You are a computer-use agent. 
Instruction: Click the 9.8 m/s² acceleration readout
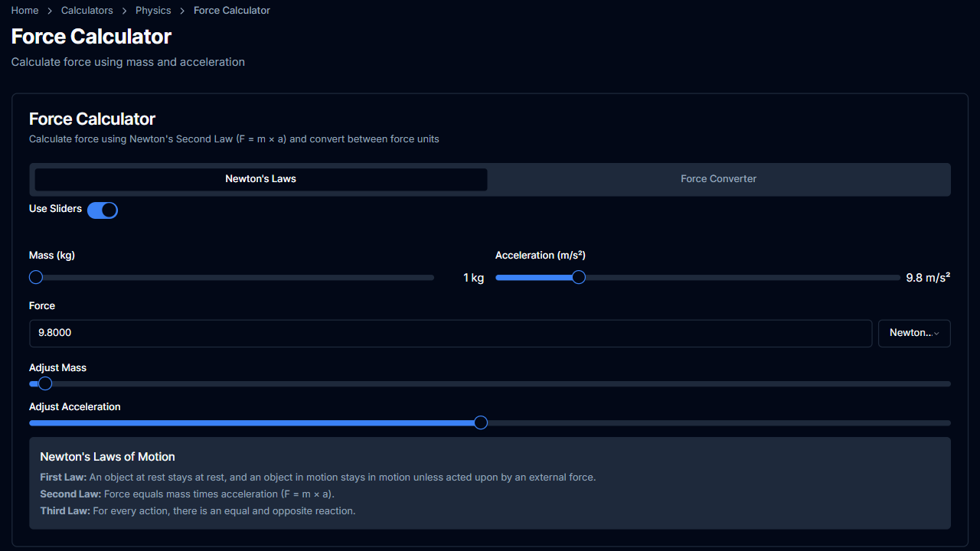[927, 277]
